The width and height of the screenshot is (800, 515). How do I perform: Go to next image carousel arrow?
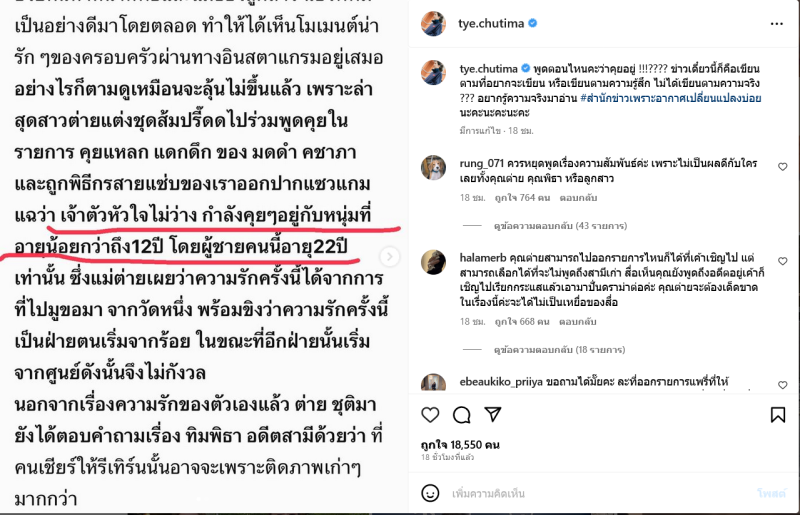coord(390,256)
